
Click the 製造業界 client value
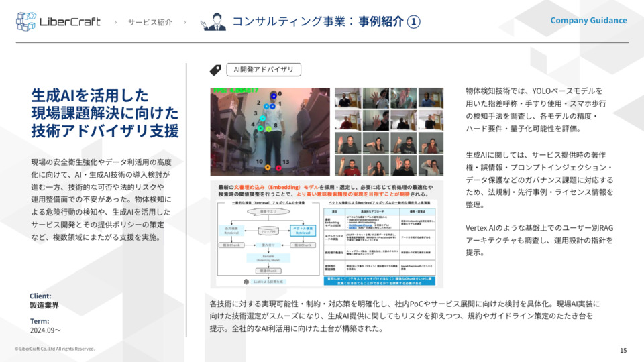(44, 306)
